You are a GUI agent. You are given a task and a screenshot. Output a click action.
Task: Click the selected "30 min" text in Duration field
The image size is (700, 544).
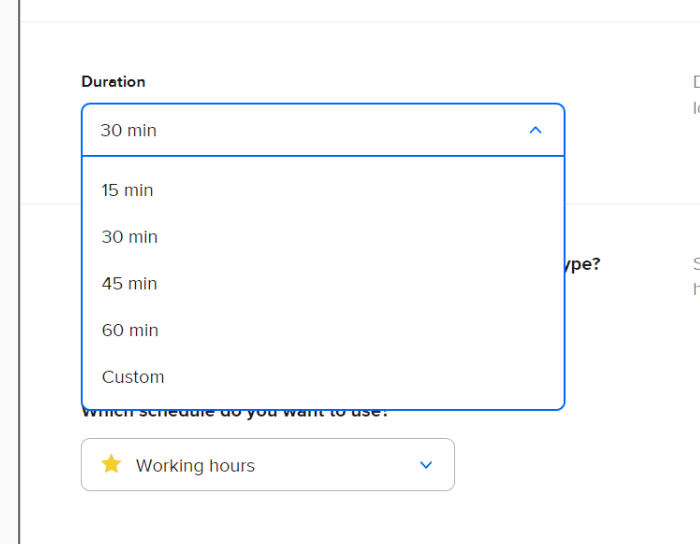point(128,130)
